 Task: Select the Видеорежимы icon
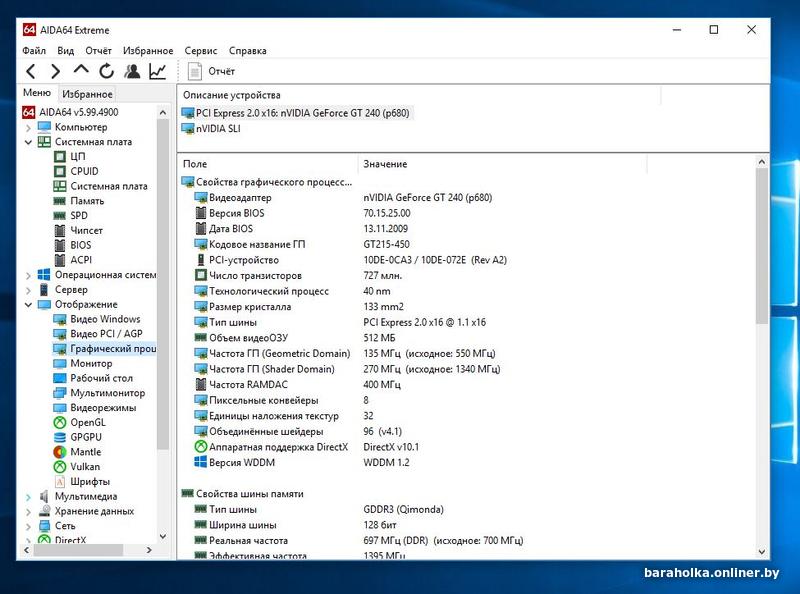point(60,408)
